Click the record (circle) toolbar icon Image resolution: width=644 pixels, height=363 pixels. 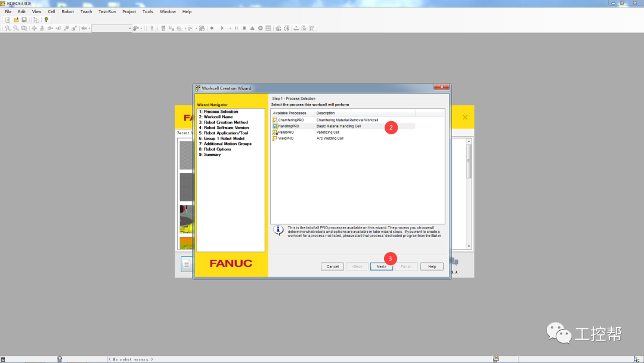coord(212,29)
